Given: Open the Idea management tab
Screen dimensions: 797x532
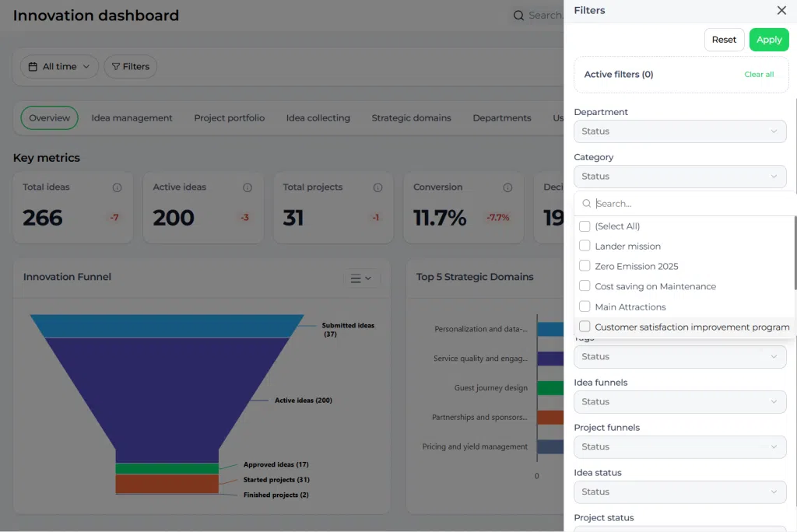Looking at the screenshot, I should [x=132, y=118].
